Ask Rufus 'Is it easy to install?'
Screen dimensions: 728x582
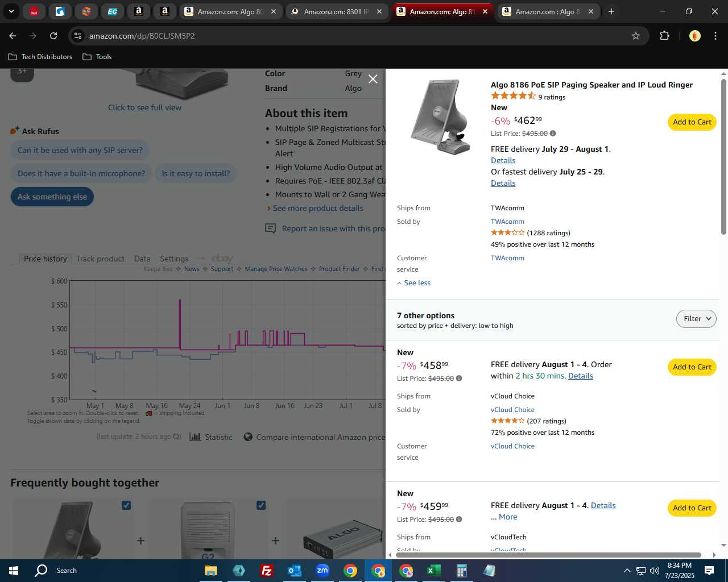(196, 174)
